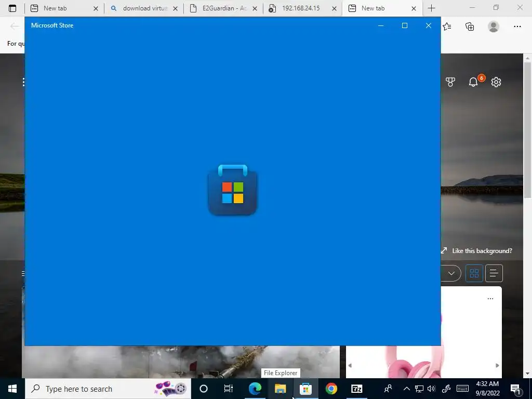Image resolution: width=532 pixels, height=399 pixels.
Task: Open Edge Favorites star icon
Action: 447,26
